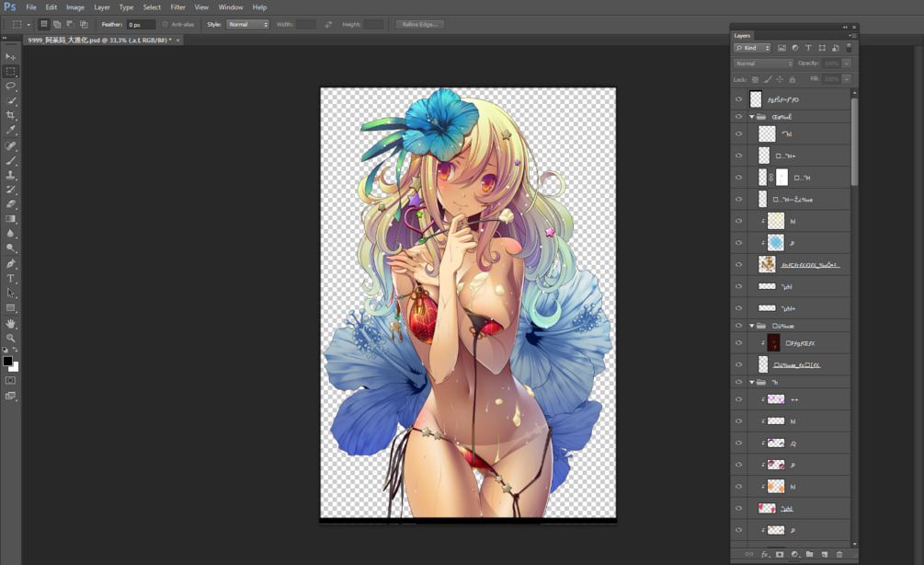Open the Layers panel options menu
Image resolution: width=924 pixels, height=565 pixels.
[852, 36]
